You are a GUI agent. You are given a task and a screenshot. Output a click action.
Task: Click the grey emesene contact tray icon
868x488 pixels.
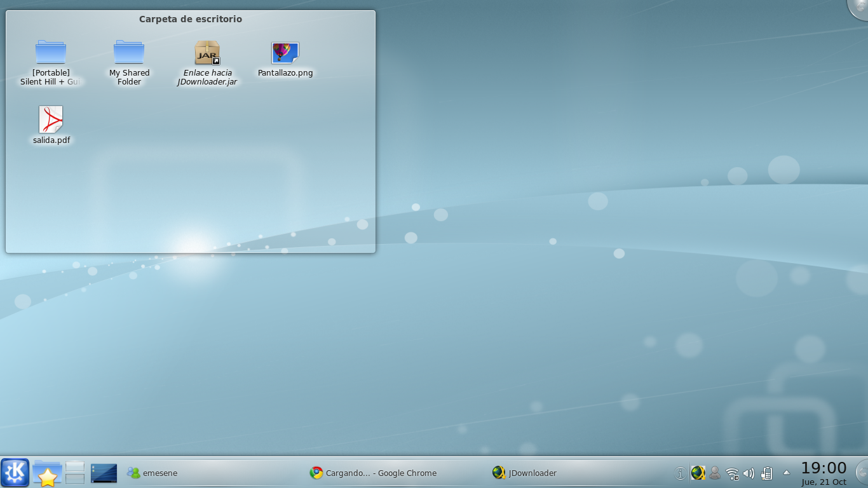pos(715,473)
